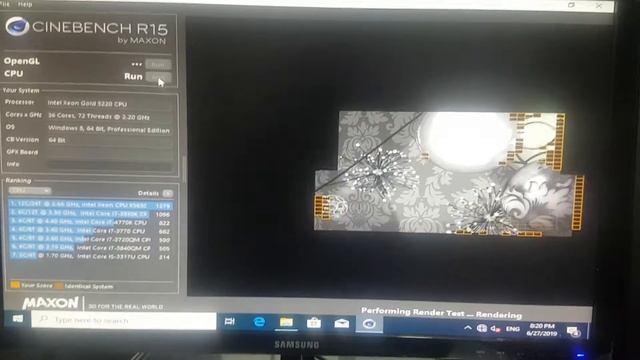Click the Identical System legend swatch
Image resolution: width=640 pixels, height=360 pixels.
pos(59,286)
